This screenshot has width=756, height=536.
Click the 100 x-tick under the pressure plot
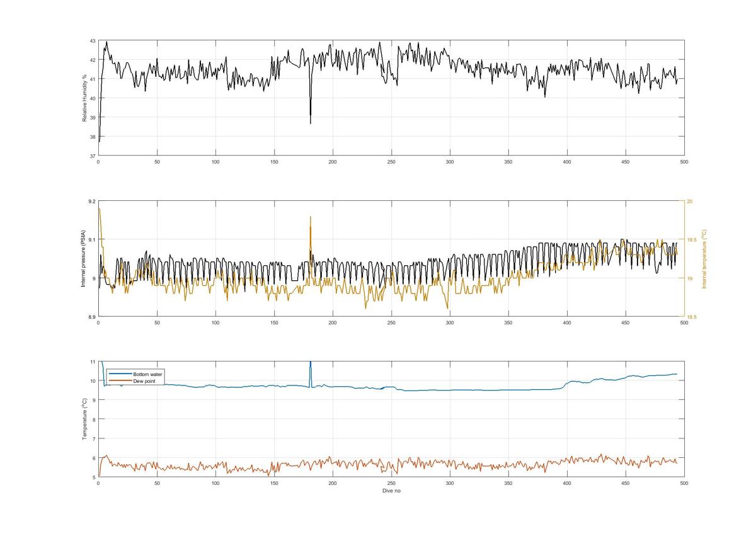click(215, 322)
